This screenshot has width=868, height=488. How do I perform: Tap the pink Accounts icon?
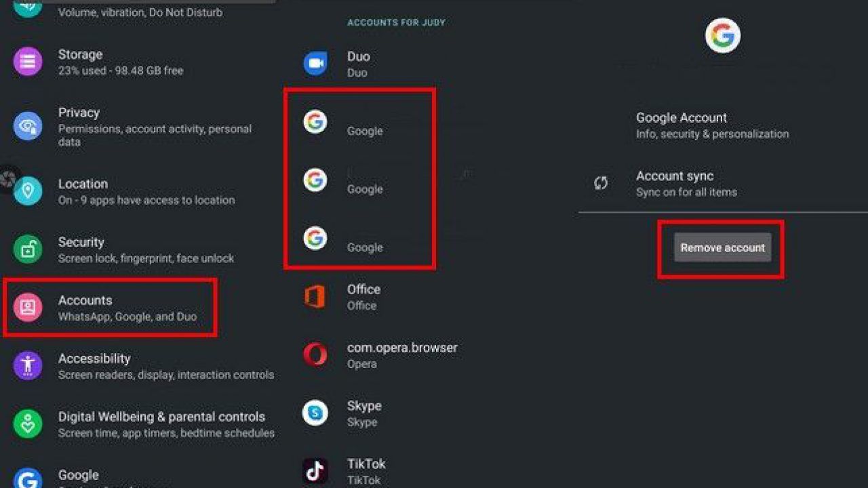[28, 308]
